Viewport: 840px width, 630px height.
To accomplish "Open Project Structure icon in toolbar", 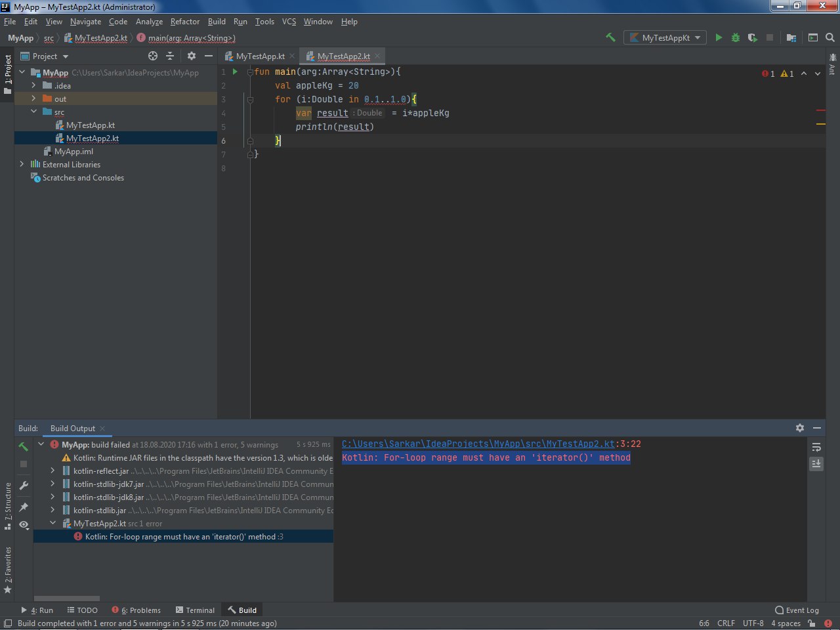I will (x=791, y=37).
